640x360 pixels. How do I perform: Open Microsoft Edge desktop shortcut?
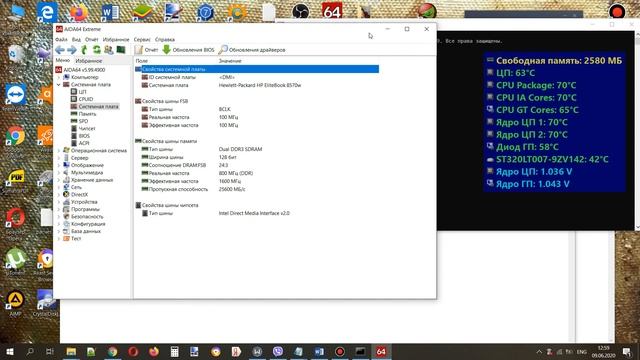[47, 12]
